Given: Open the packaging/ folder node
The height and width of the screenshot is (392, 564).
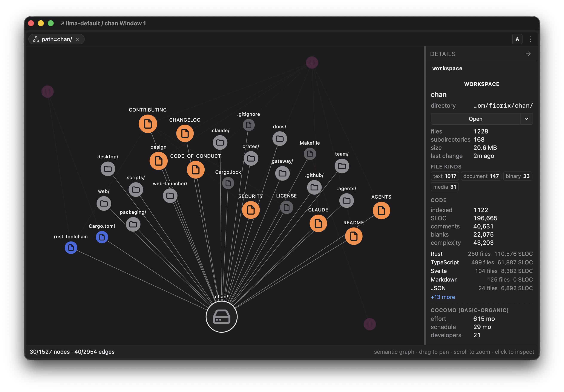Looking at the screenshot, I should tap(133, 224).
